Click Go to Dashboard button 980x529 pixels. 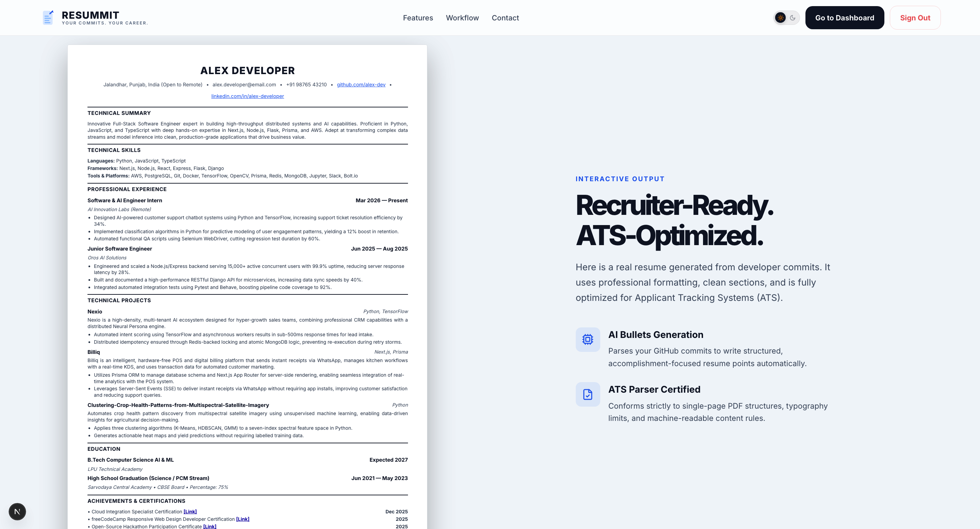845,18
